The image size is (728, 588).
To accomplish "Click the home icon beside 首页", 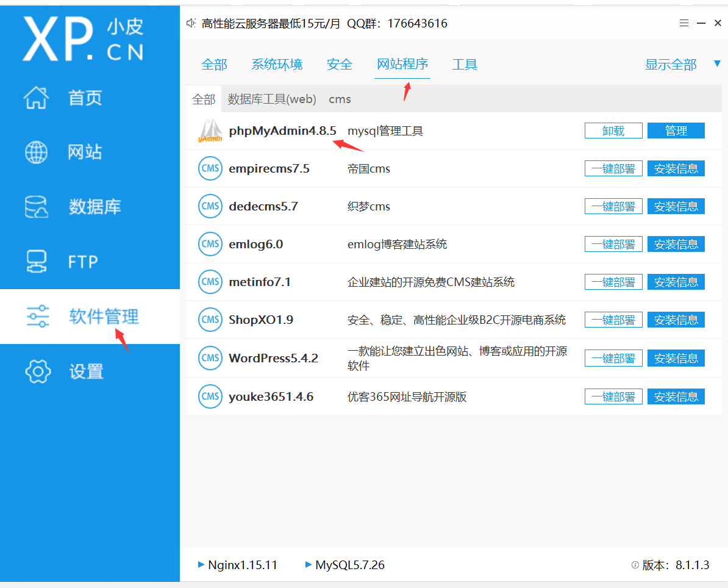I will tap(37, 98).
